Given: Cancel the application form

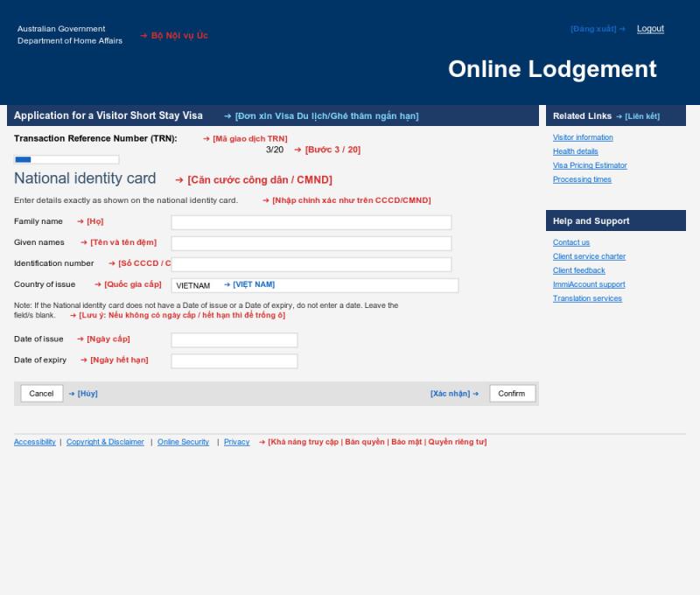Looking at the screenshot, I should pyautogui.click(x=41, y=393).
